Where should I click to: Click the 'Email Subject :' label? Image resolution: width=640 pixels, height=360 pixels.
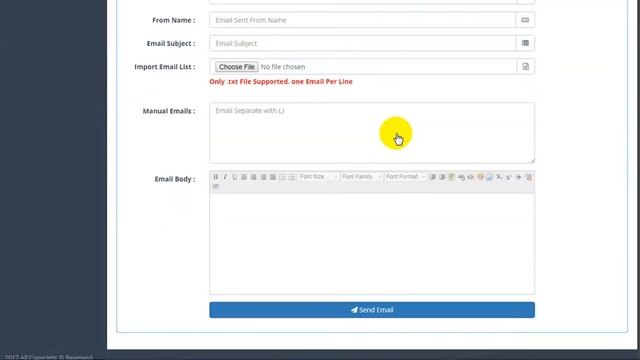[x=171, y=43]
